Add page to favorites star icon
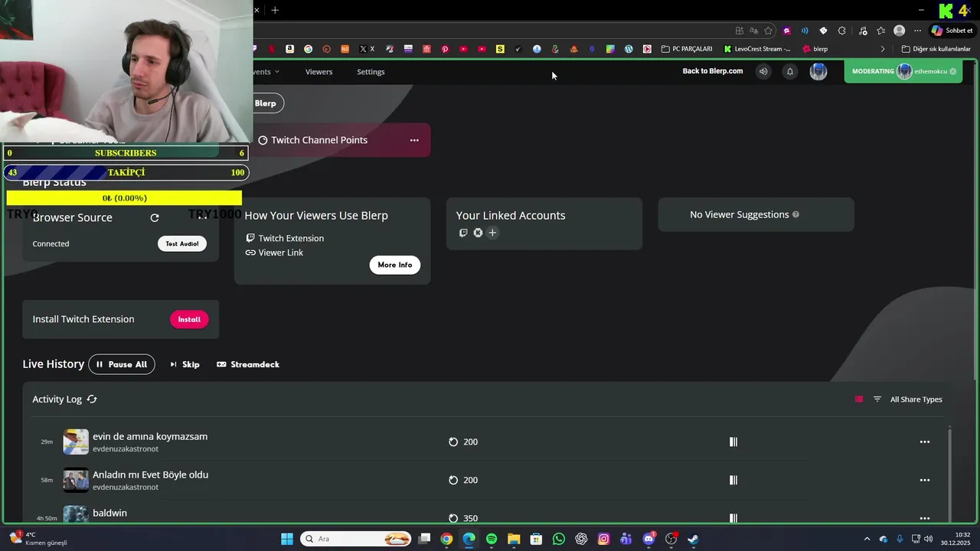Image resolution: width=980 pixels, height=551 pixels. (768, 31)
